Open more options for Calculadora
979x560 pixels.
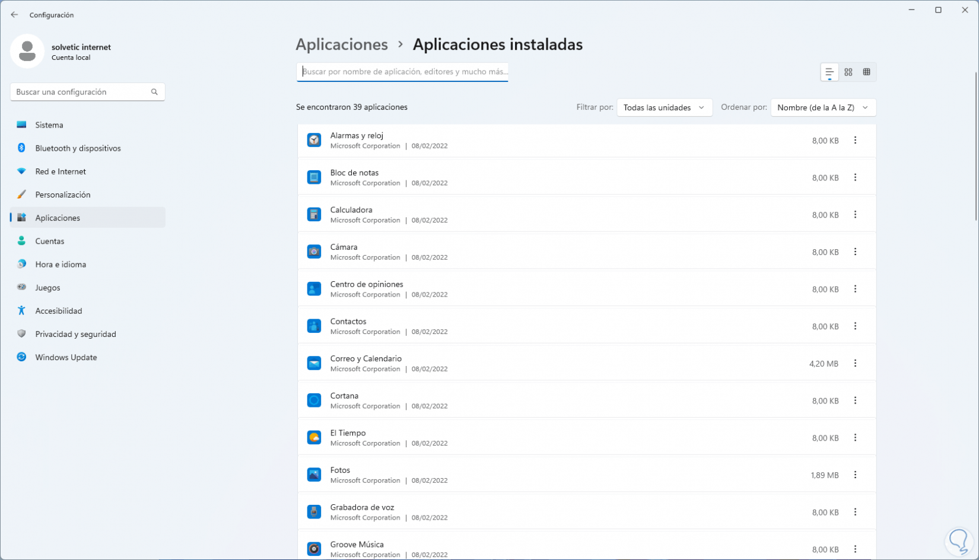tap(855, 215)
